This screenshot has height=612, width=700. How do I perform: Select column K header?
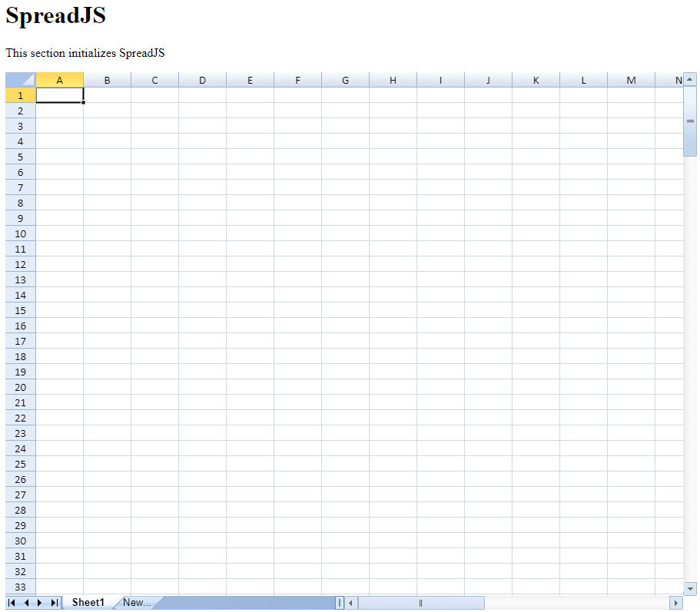pyautogui.click(x=536, y=81)
